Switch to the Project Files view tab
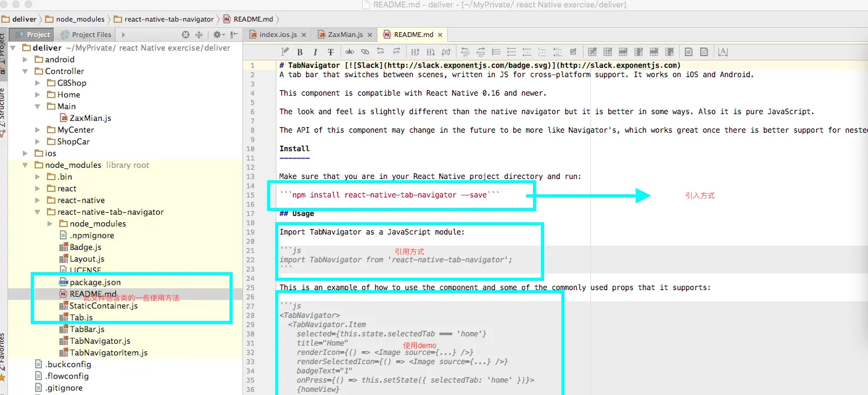The height and width of the screenshot is (395, 868). coord(86,35)
